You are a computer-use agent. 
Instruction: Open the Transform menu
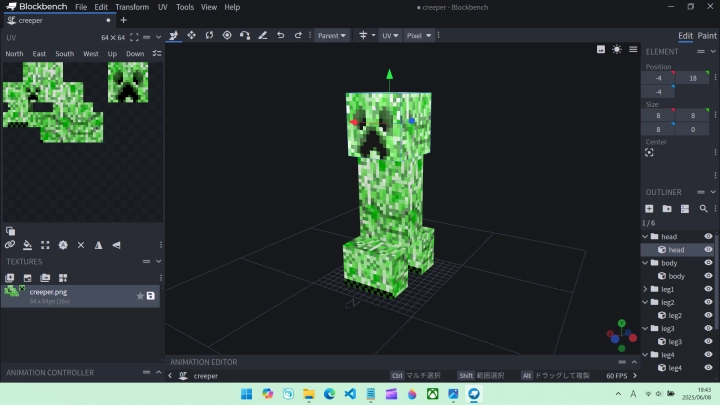point(131,7)
